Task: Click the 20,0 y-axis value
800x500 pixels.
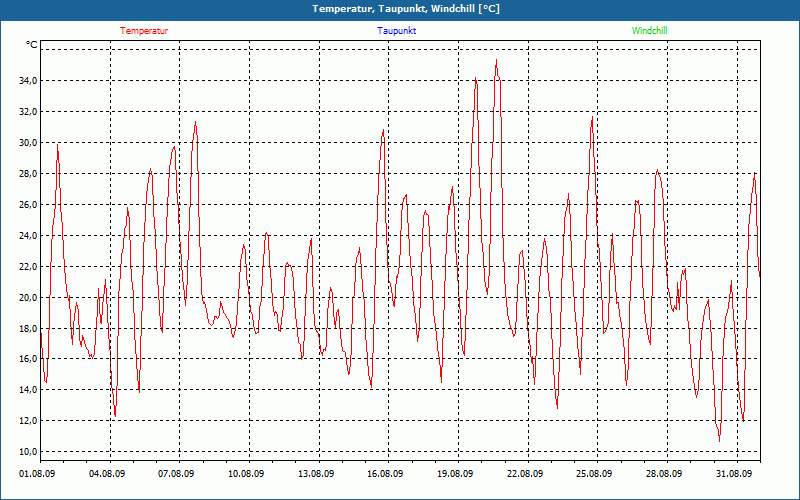Action: (28, 297)
